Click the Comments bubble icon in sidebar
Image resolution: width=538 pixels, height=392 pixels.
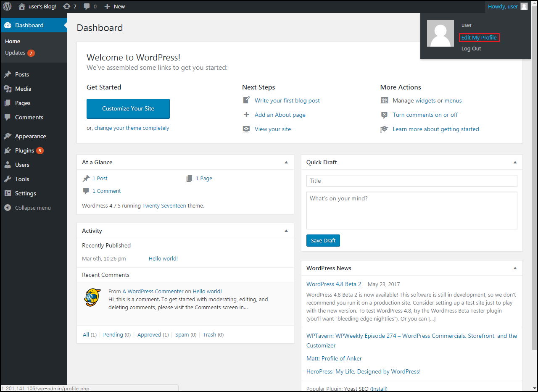[x=8, y=117]
